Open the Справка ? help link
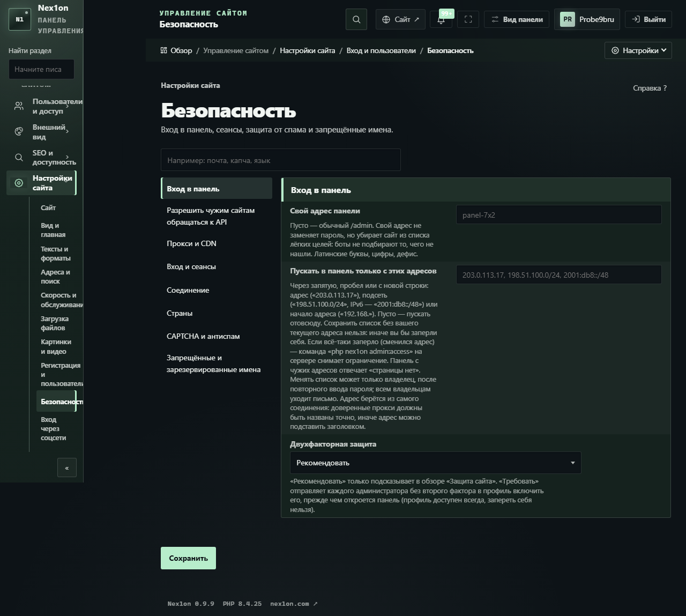Viewport: 686px width, 616px height. click(650, 88)
